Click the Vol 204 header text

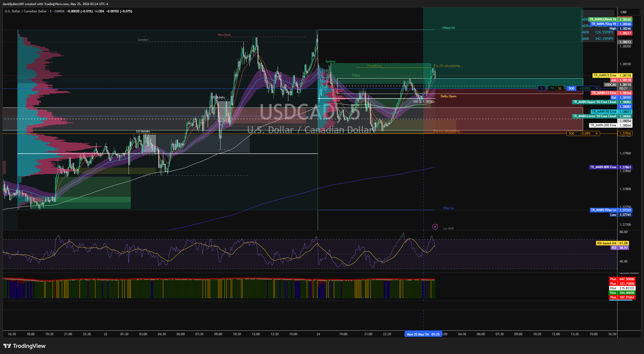coord(99,12)
